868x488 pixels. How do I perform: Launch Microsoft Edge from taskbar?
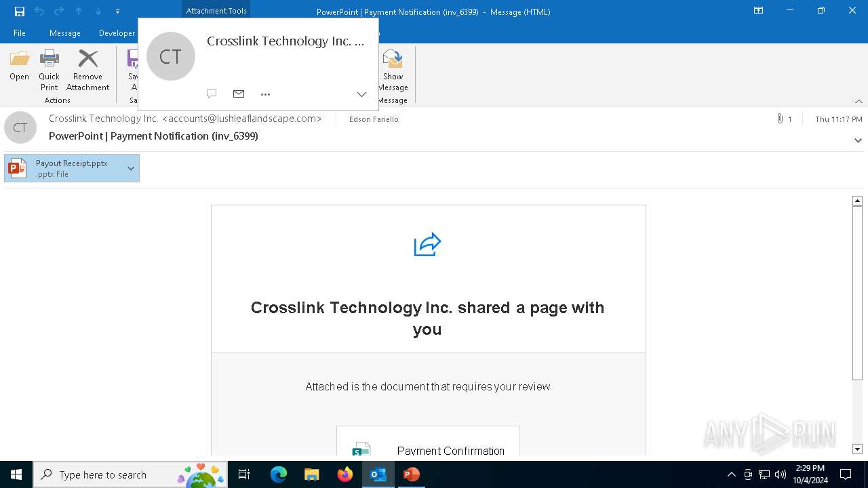279,474
